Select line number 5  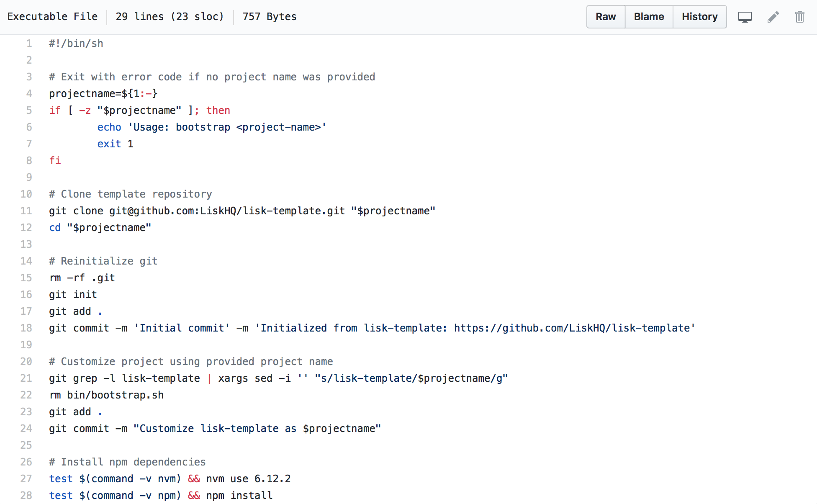click(29, 111)
